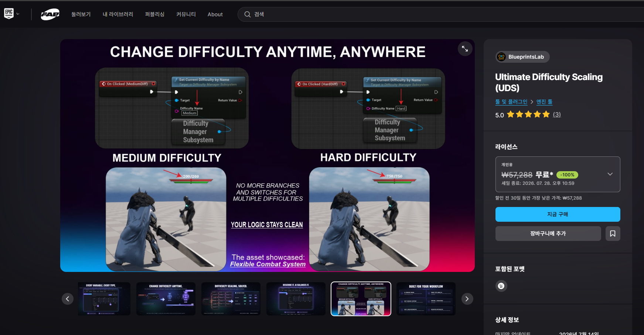Viewport: 644px width, 335px height.
Task: Open the BlueprintsLab seller profile
Action: coord(522,57)
